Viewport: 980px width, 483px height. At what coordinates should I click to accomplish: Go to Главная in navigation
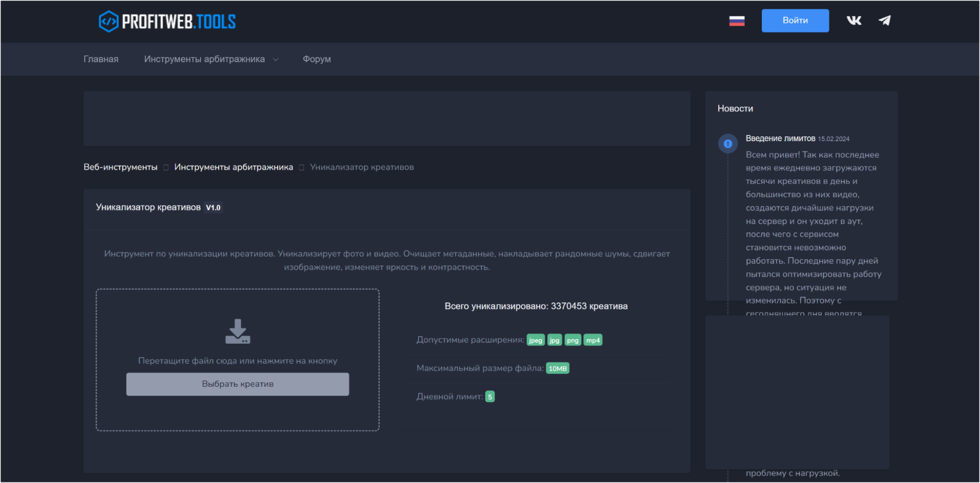(101, 59)
